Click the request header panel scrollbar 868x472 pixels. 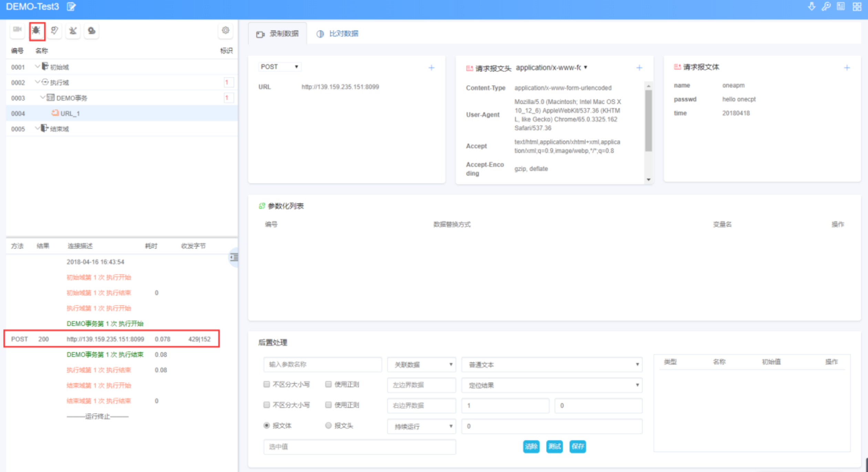pyautogui.click(x=648, y=121)
